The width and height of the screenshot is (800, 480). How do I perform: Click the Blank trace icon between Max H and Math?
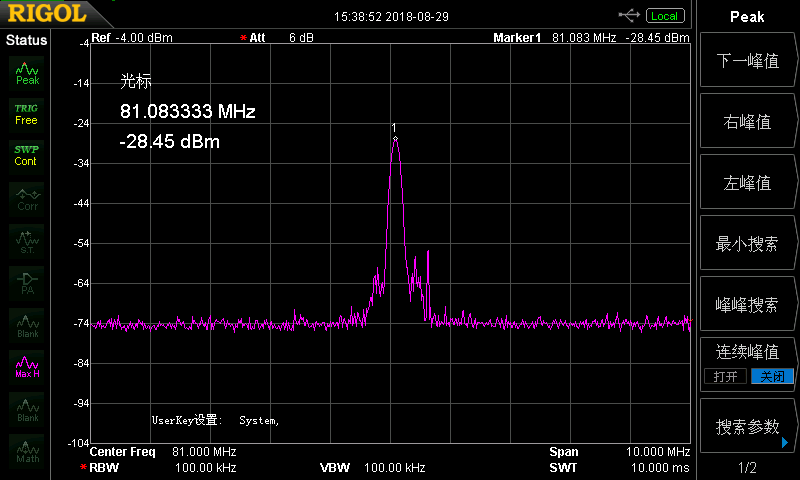(x=27, y=409)
